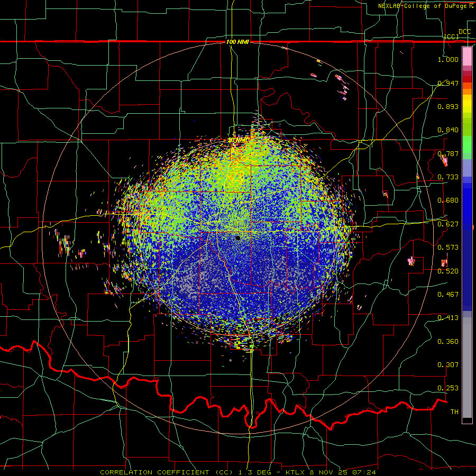Click the 0.467 scale value
This screenshot has width=476, height=476.
click(448, 295)
